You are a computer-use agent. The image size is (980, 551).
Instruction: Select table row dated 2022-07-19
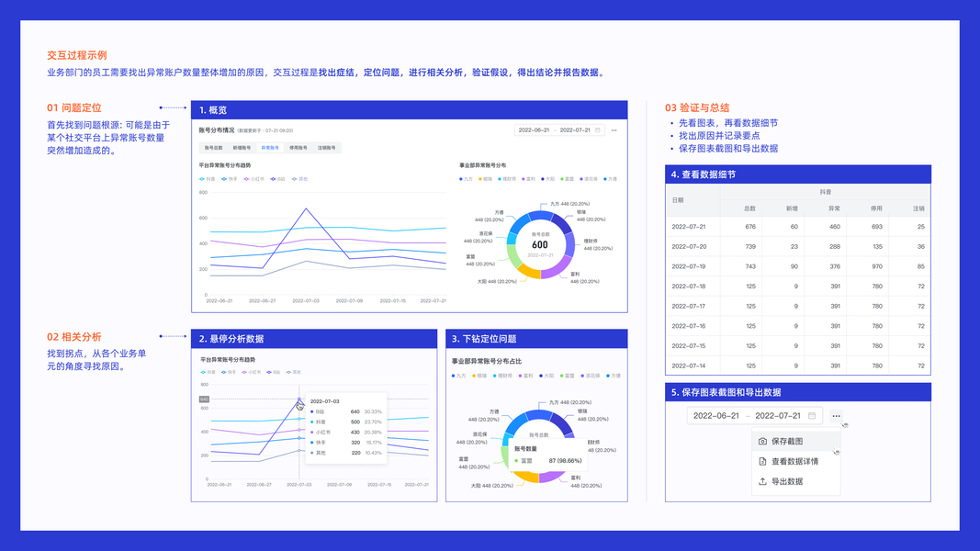coord(798,266)
